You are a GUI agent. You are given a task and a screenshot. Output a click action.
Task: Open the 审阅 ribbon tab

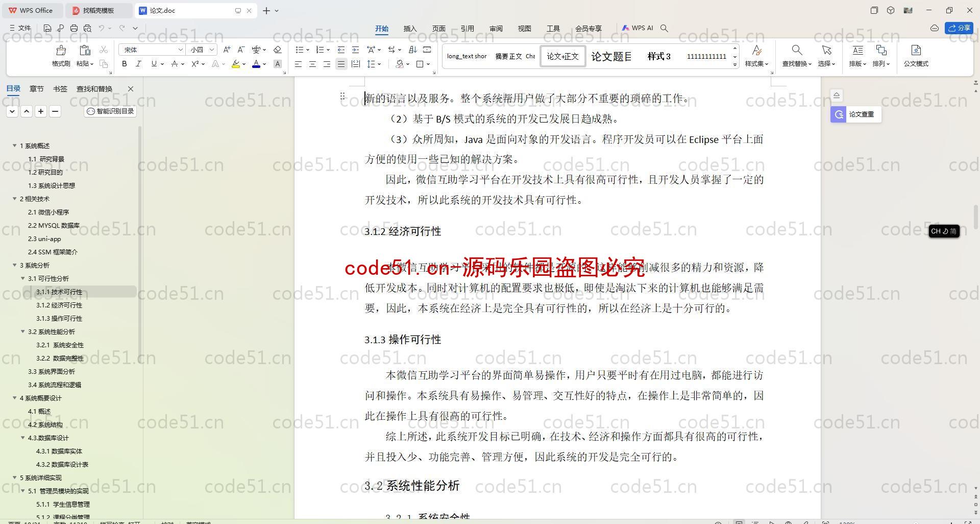point(496,29)
